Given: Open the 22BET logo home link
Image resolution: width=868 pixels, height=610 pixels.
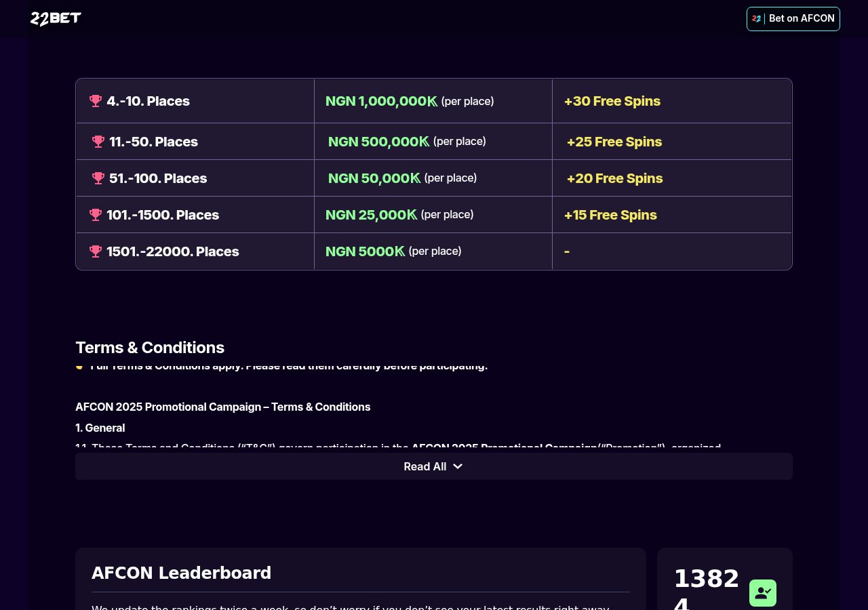Looking at the screenshot, I should (x=56, y=19).
